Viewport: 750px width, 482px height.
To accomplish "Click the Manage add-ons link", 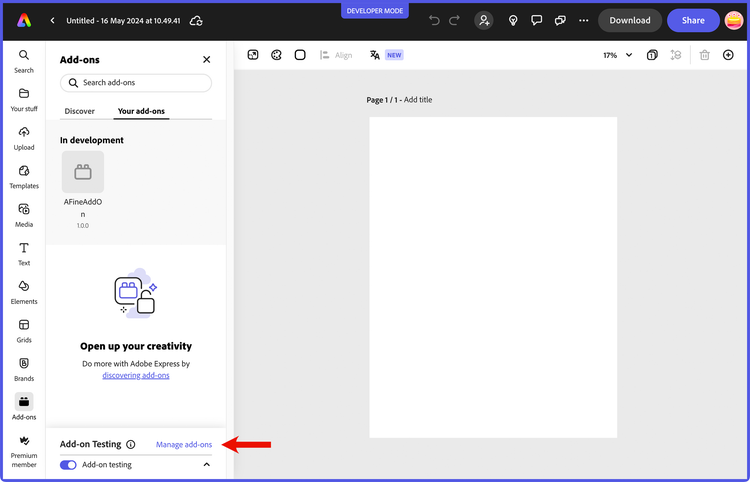I will point(184,445).
